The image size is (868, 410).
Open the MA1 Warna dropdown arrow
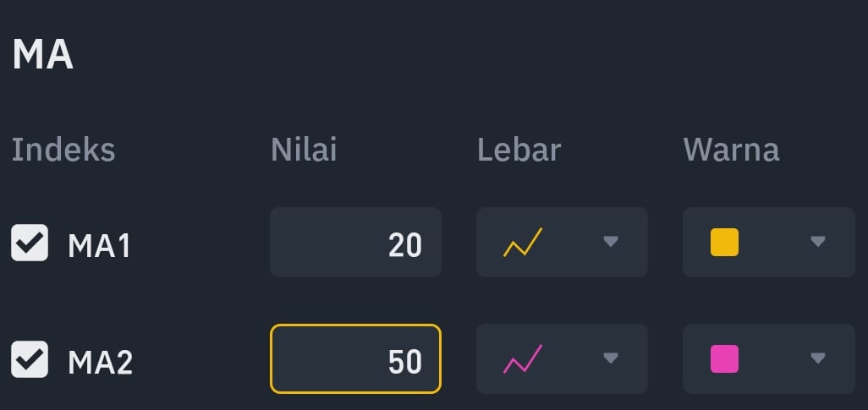(817, 242)
